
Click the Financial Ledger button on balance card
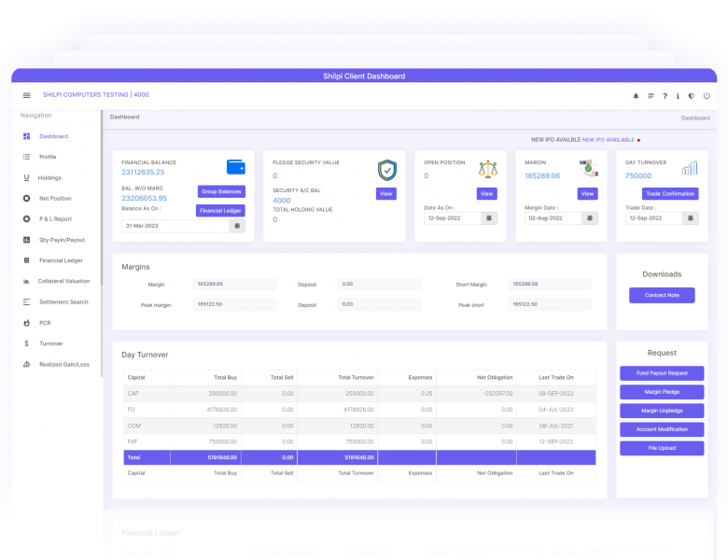pyautogui.click(x=220, y=211)
